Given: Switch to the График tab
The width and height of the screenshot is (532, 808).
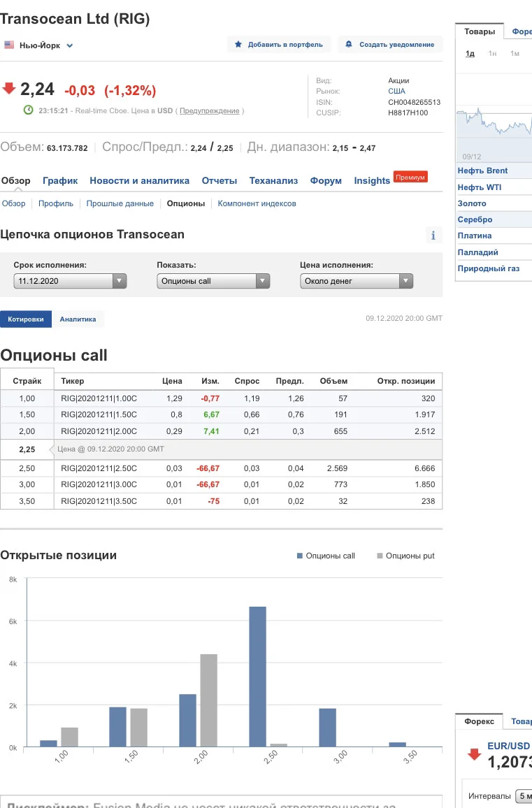Looking at the screenshot, I should pos(60,180).
